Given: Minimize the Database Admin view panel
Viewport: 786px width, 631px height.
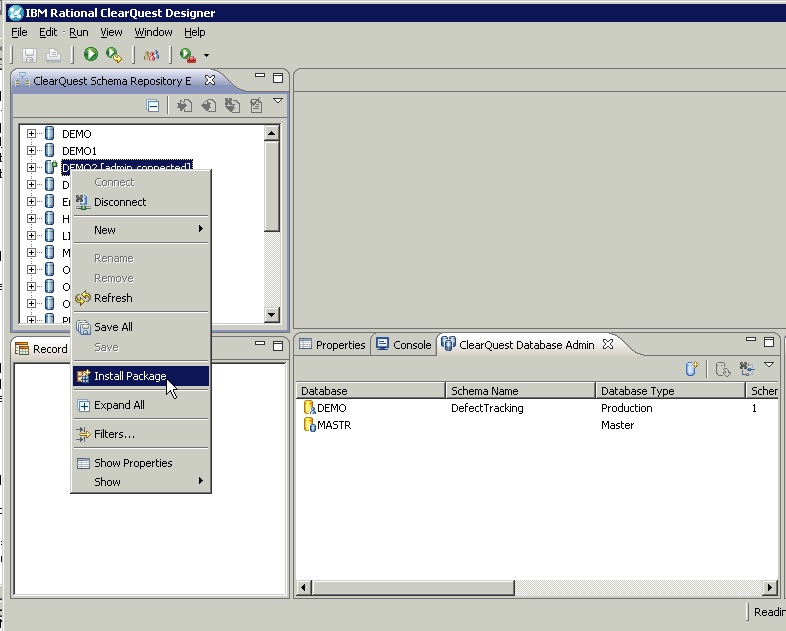Looking at the screenshot, I should 751,340.
